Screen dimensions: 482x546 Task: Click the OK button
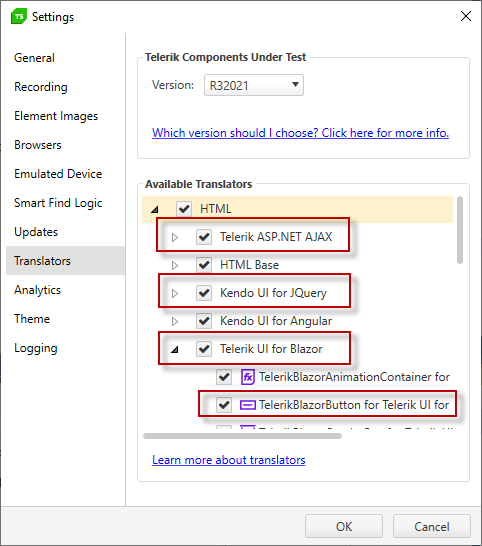coord(344,526)
